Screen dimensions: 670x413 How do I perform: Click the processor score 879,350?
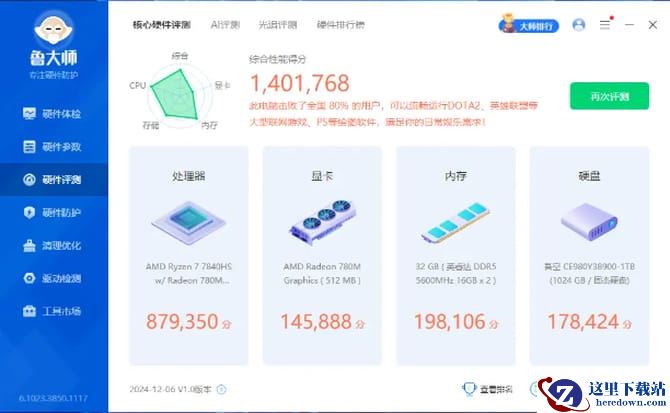click(182, 322)
